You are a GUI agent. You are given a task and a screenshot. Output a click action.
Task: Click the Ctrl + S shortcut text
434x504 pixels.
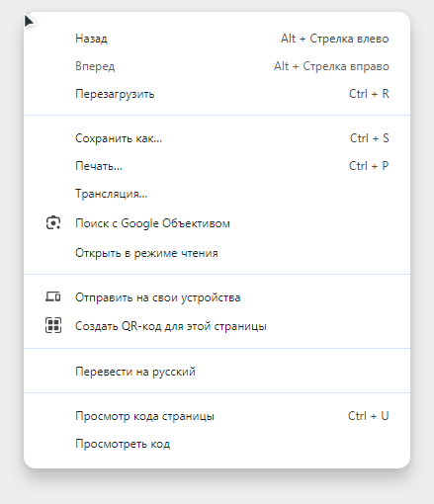[370, 138]
